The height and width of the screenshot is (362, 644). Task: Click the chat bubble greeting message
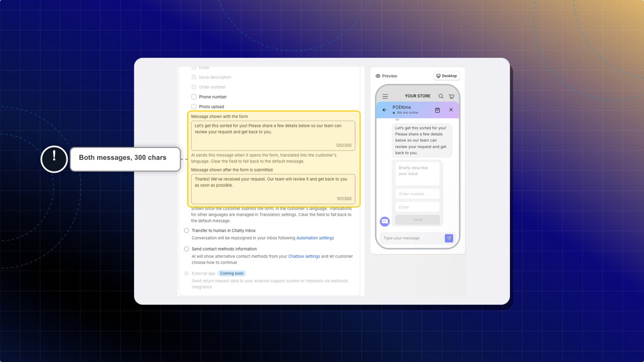point(422,141)
